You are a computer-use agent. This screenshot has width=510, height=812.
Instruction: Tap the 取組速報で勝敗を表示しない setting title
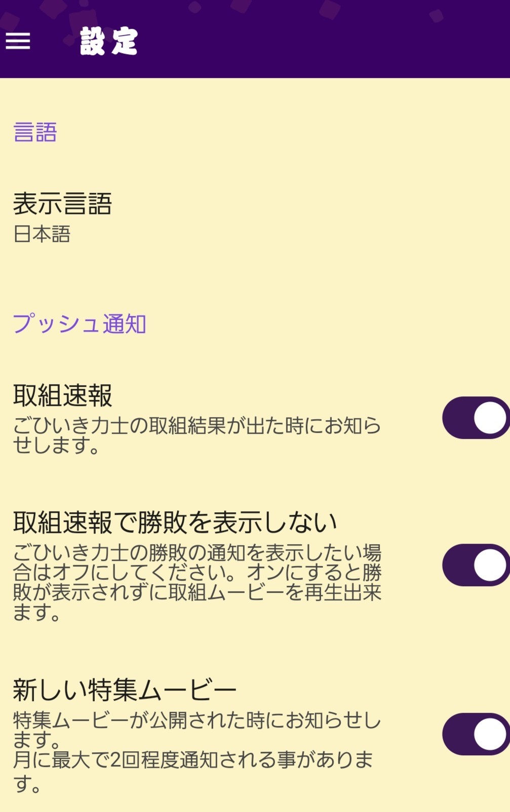tap(175, 522)
